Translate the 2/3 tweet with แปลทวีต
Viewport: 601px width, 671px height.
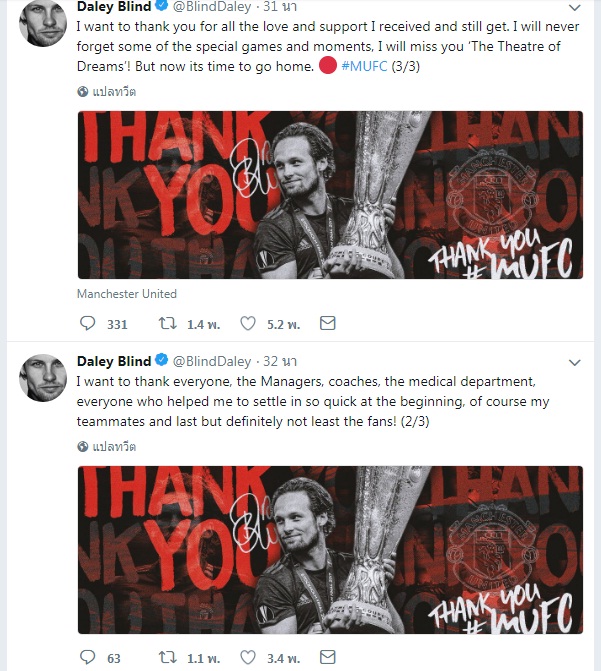[107, 447]
